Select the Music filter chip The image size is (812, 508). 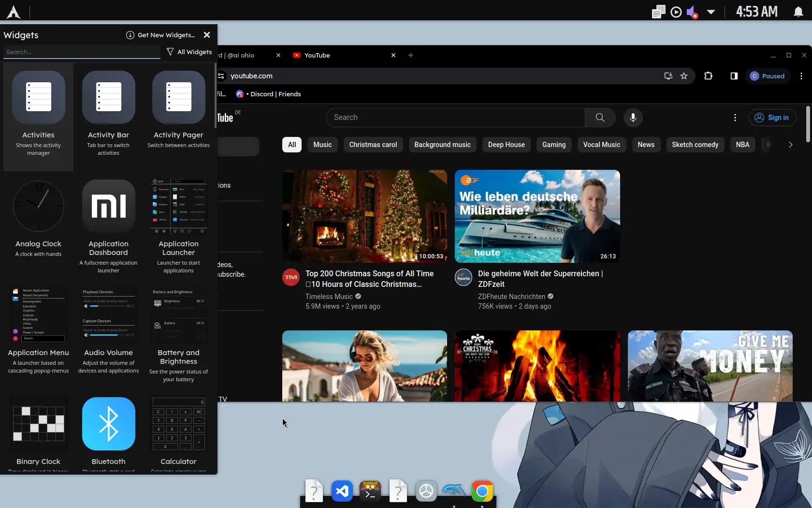point(322,145)
